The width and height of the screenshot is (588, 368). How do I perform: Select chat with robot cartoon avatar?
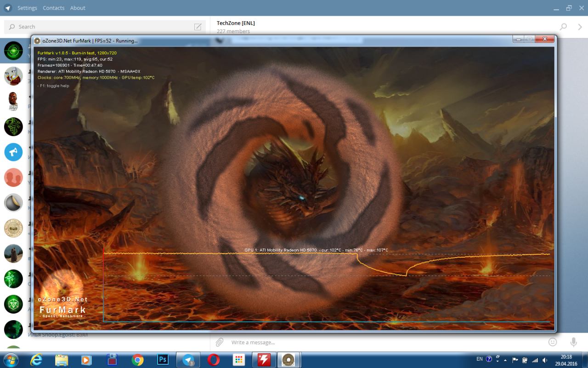point(13,76)
